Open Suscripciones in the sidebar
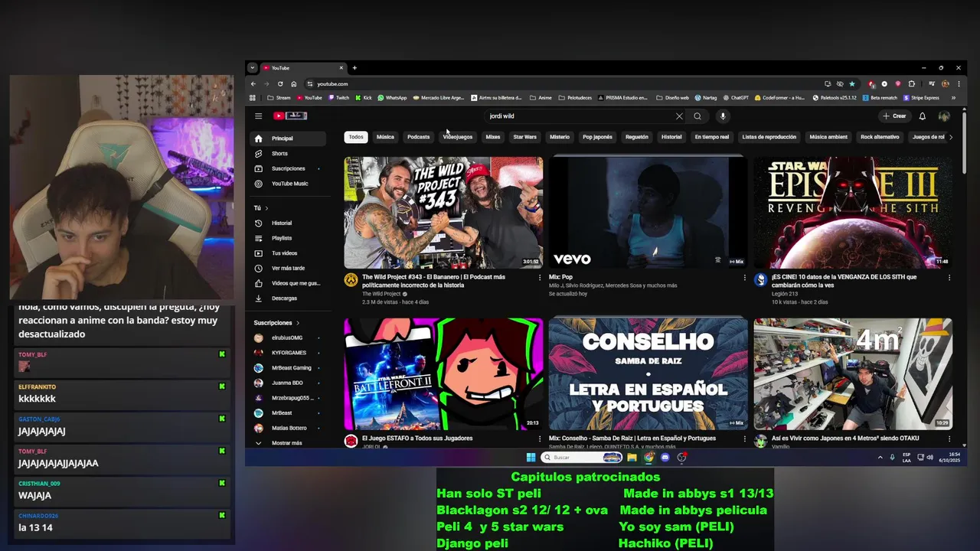This screenshot has width=980, height=551. tap(288, 168)
